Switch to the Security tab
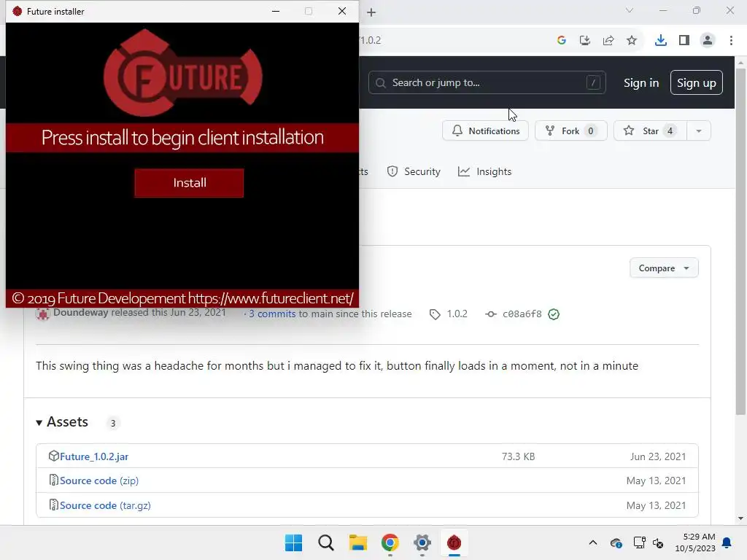Viewport: 747px width, 560px height. (x=414, y=171)
